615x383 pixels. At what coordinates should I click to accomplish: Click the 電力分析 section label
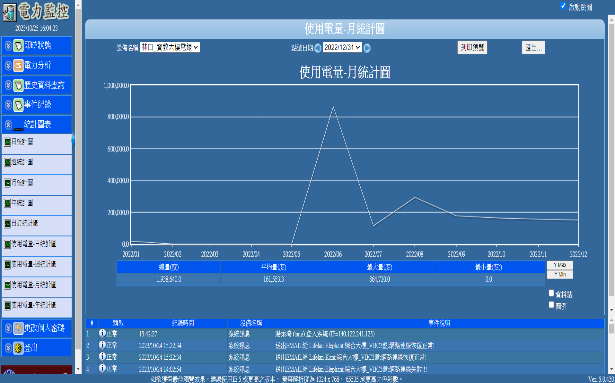(x=38, y=66)
